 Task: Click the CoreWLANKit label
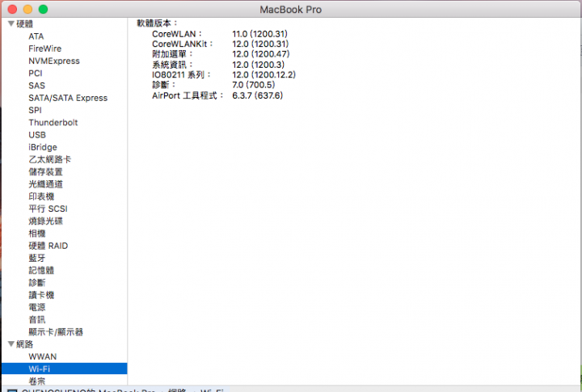coord(182,44)
